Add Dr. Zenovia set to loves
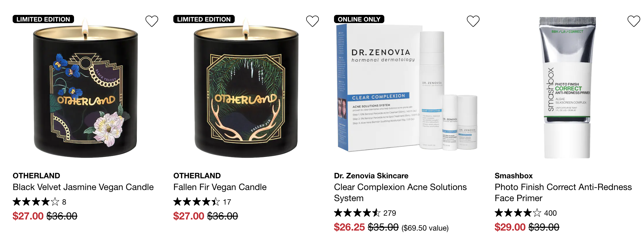The image size is (644, 235). coord(473,21)
